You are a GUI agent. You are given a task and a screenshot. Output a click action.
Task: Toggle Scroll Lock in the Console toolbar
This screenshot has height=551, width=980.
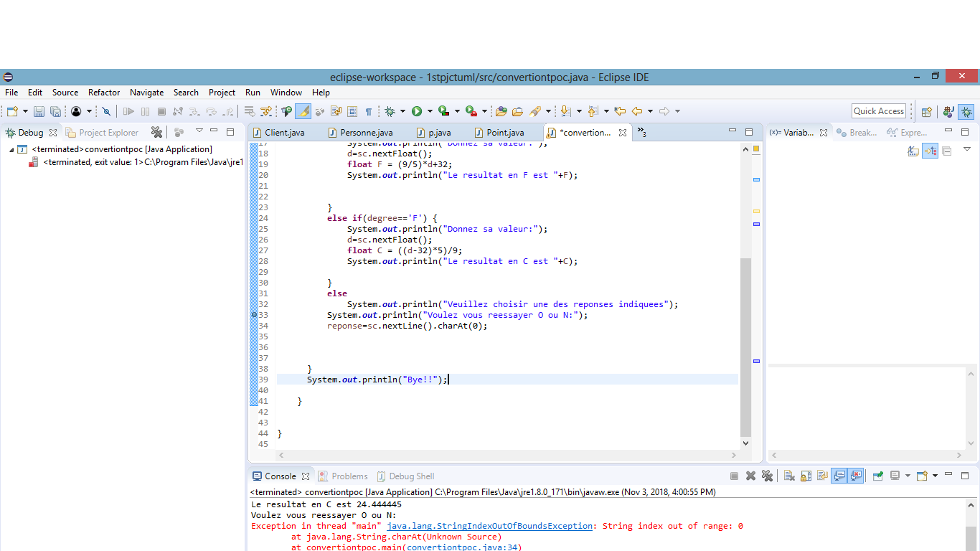[x=806, y=476]
